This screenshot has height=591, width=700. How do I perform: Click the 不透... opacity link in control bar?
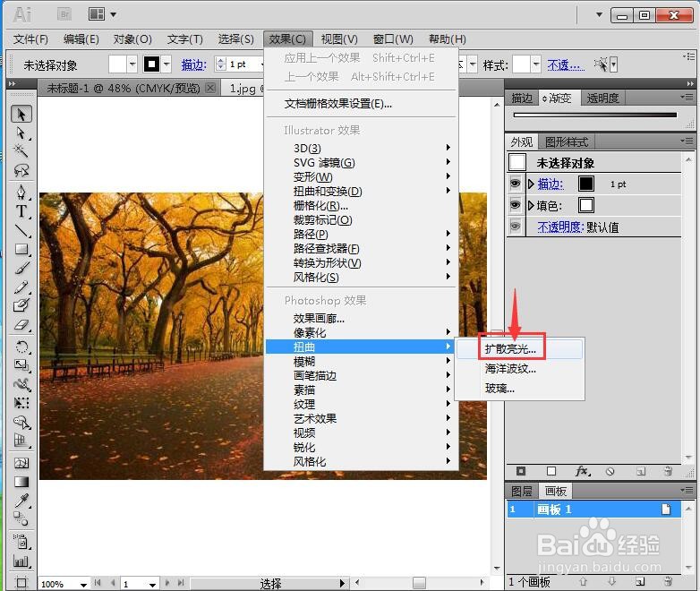(x=566, y=65)
